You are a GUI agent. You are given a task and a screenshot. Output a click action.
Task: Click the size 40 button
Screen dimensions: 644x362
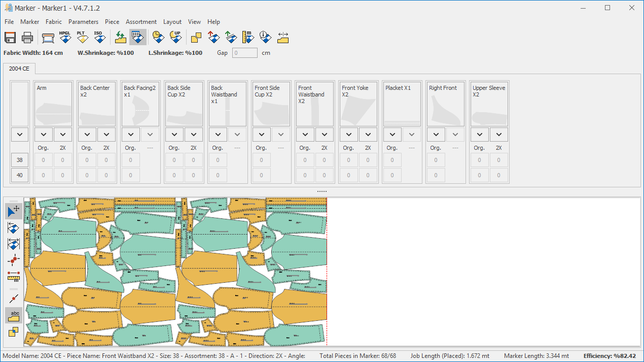click(x=20, y=175)
